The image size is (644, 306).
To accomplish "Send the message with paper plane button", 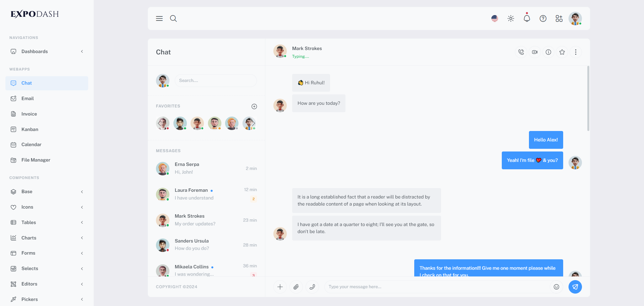I will click(575, 287).
